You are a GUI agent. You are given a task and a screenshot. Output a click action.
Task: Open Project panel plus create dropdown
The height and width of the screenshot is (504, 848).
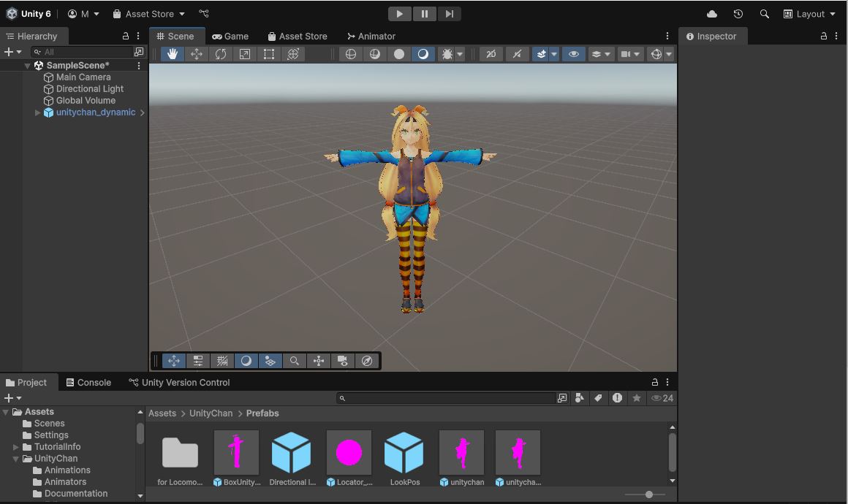13,398
